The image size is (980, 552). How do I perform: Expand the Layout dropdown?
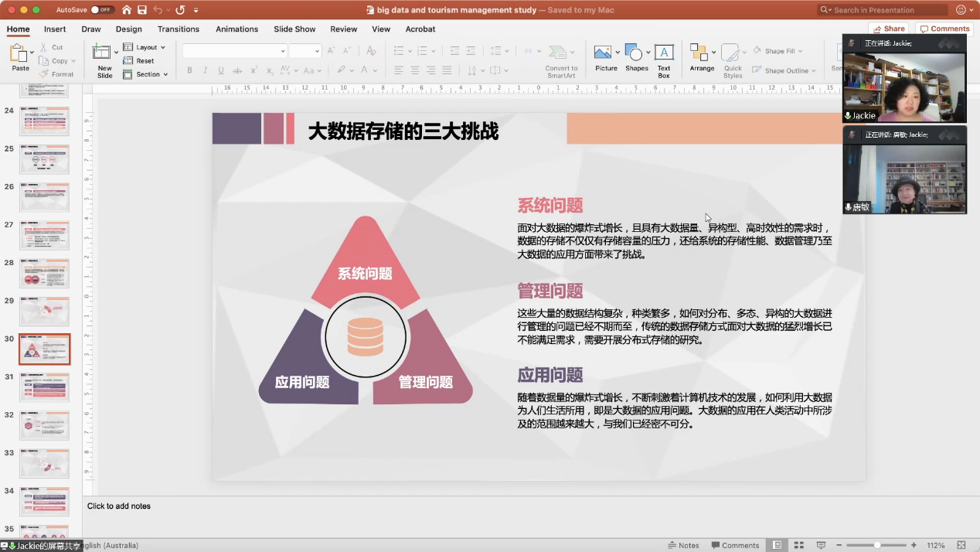point(146,47)
